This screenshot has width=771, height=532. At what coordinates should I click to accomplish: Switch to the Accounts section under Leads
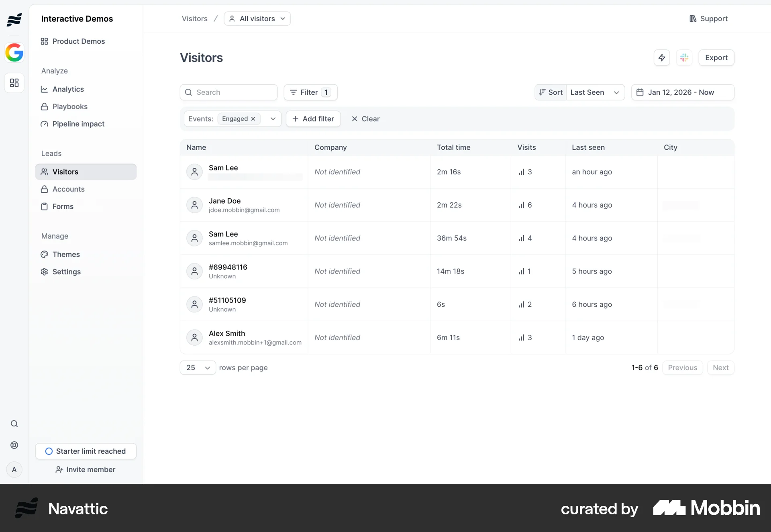tap(68, 189)
